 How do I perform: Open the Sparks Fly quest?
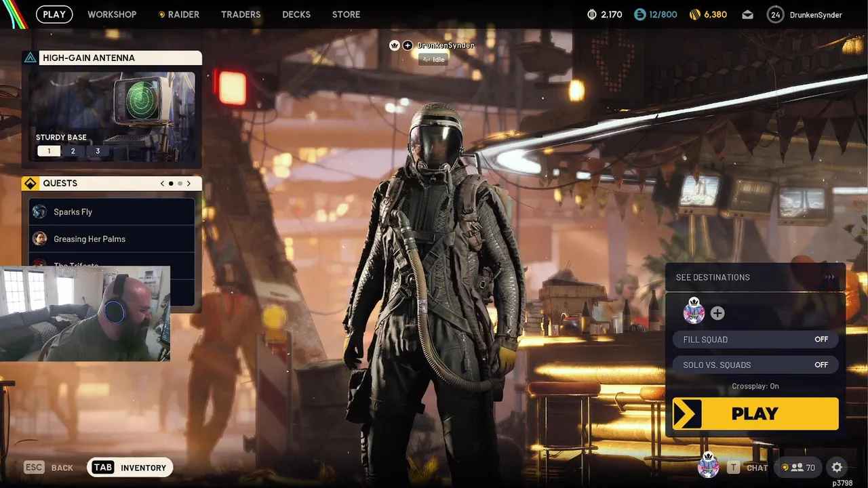(x=112, y=211)
